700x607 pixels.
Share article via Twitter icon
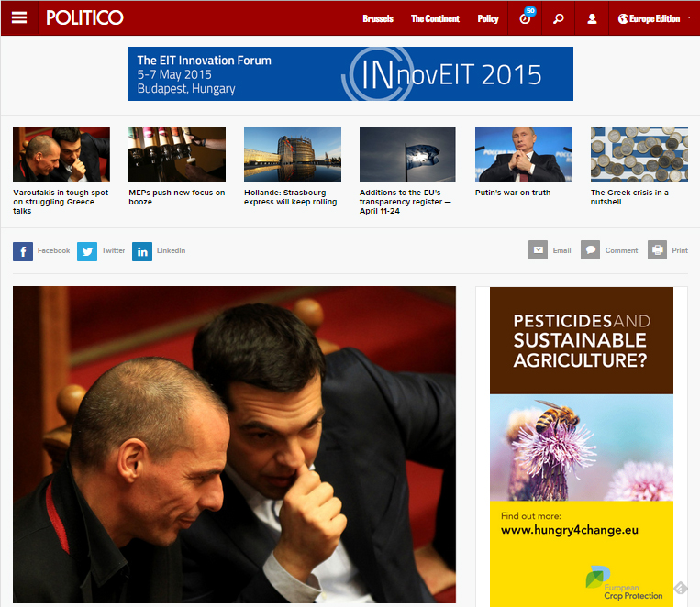point(87,252)
